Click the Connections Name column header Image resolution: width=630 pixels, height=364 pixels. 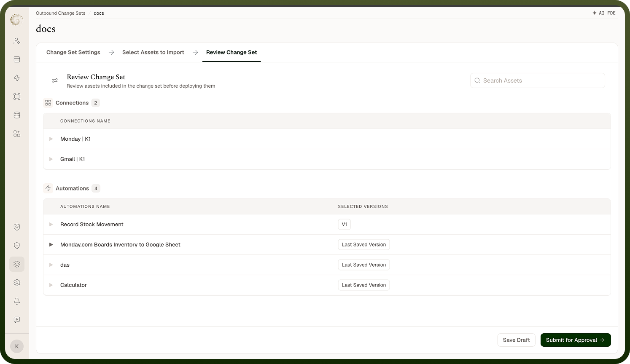(x=85, y=121)
